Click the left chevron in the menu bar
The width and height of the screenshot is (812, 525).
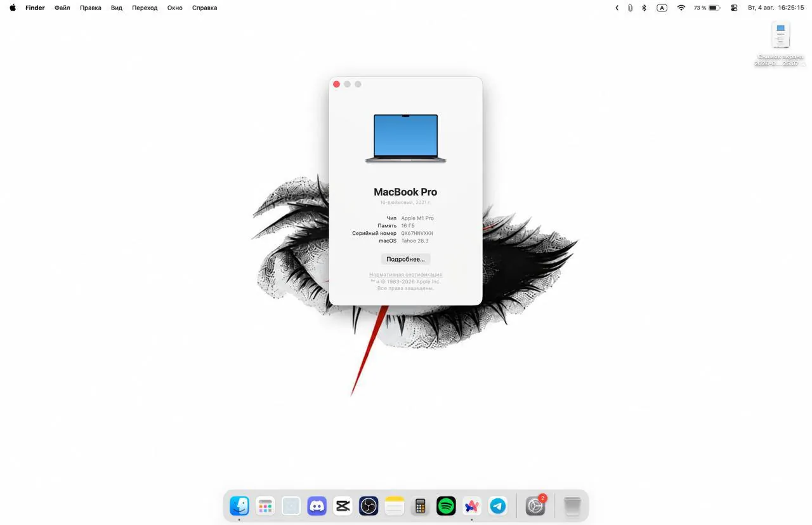click(617, 8)
